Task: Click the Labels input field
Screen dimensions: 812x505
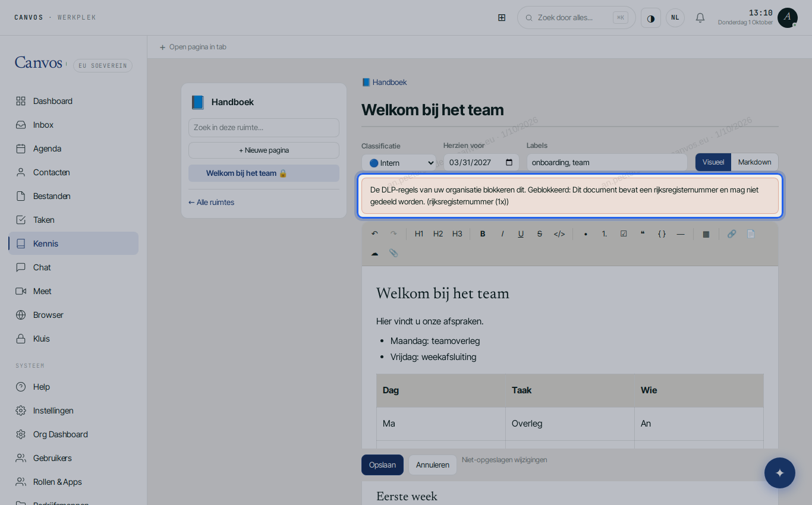Action: click(607, 162)
